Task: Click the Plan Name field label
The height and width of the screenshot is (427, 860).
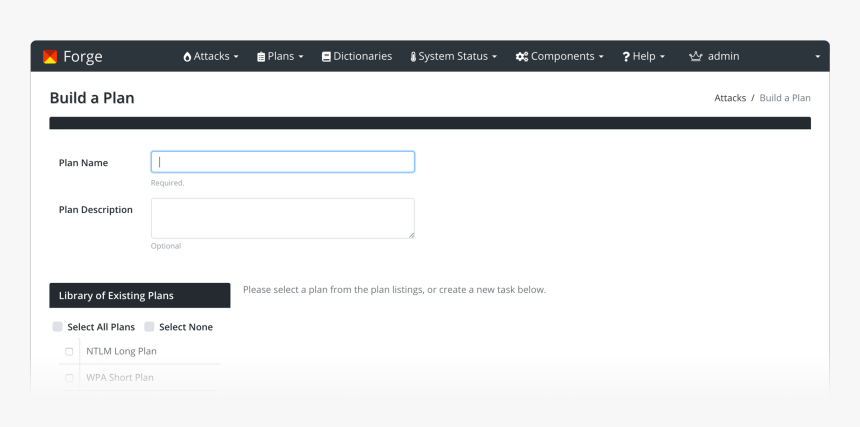Action: [83, 163]
